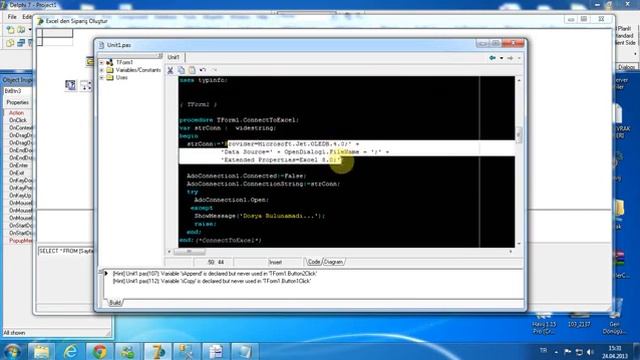The image size is (640, 360).
Task: Click the ShowMessage code line
Action: (259, 216)
